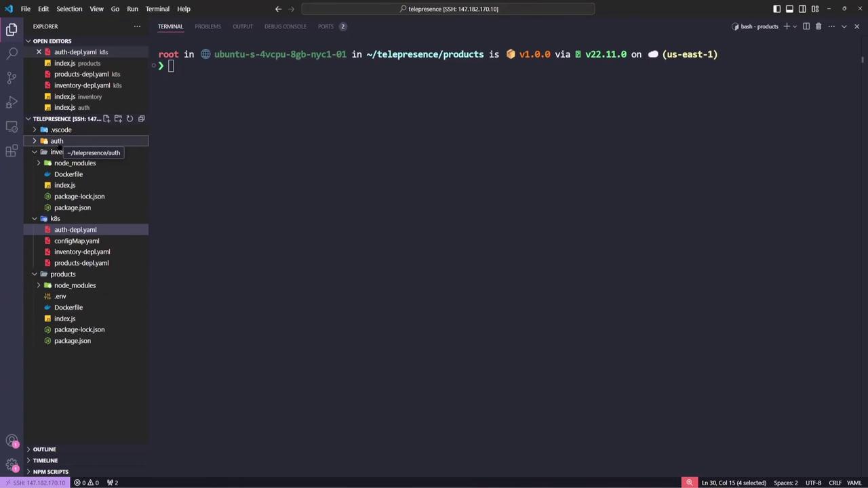Switch to the DEBUG CONSOLE tab

[285, 26]
